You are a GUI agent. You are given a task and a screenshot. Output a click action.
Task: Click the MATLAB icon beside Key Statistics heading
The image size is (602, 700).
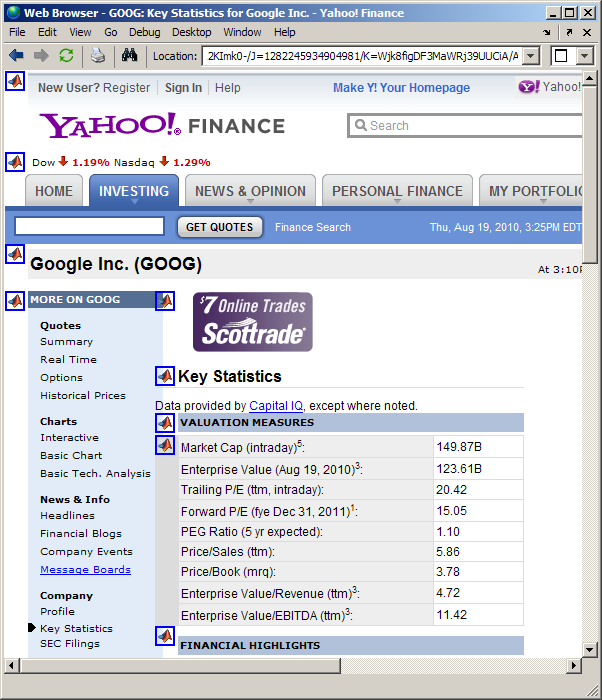(x=165, y=376)
